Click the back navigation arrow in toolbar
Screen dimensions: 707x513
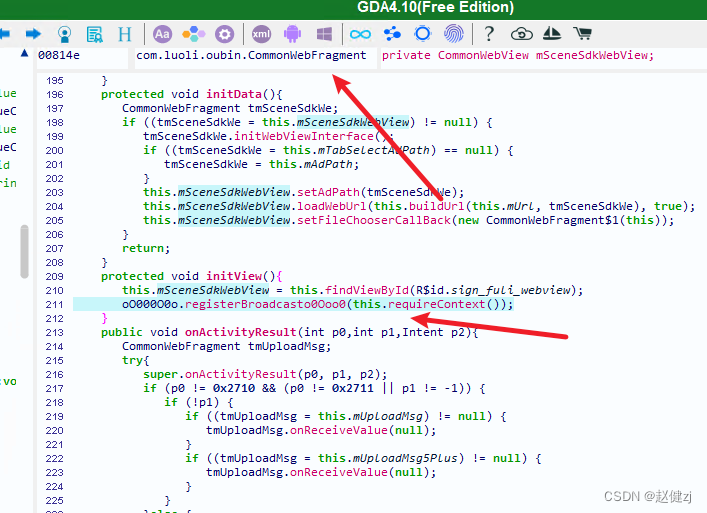(5, 34)
